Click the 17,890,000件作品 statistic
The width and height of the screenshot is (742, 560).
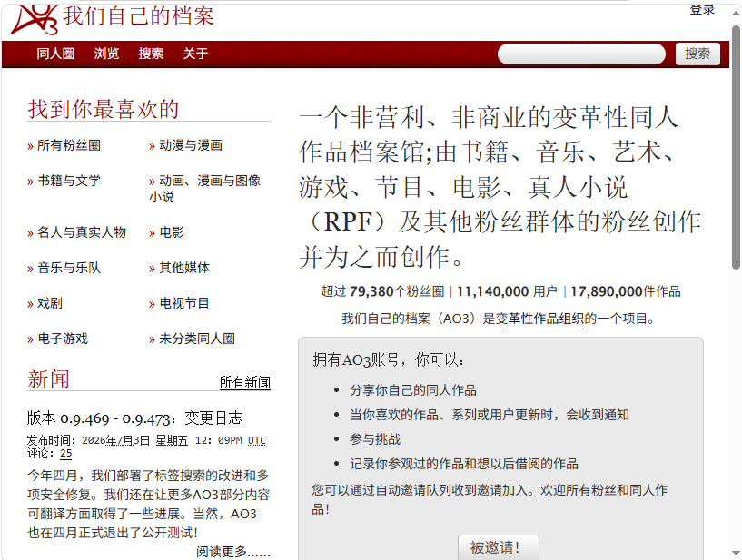(626, 291)
